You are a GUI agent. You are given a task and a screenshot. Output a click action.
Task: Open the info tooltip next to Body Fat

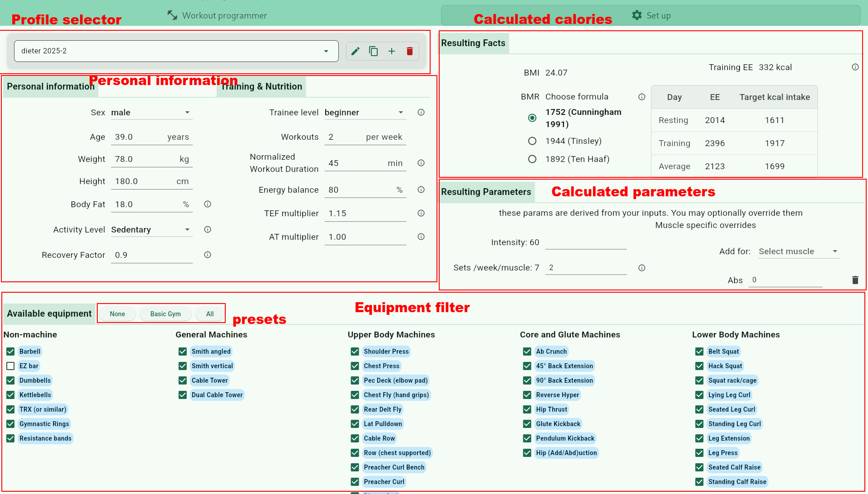point(208,204)
